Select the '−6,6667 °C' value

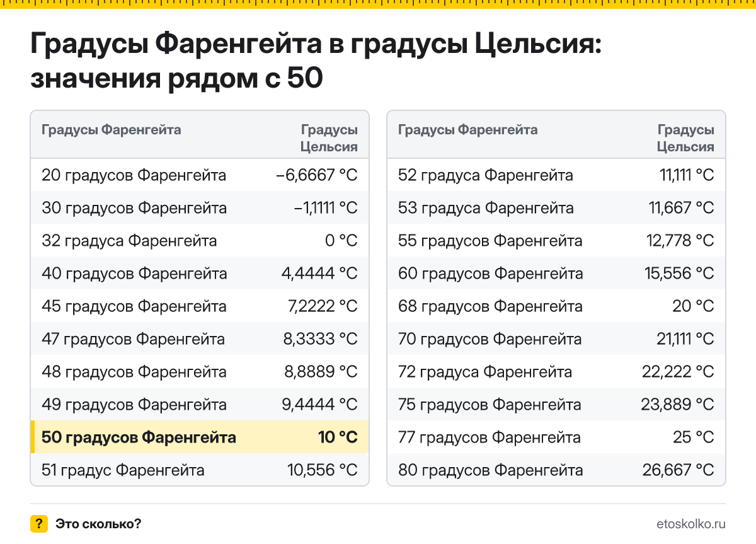(x=317, y=175)
